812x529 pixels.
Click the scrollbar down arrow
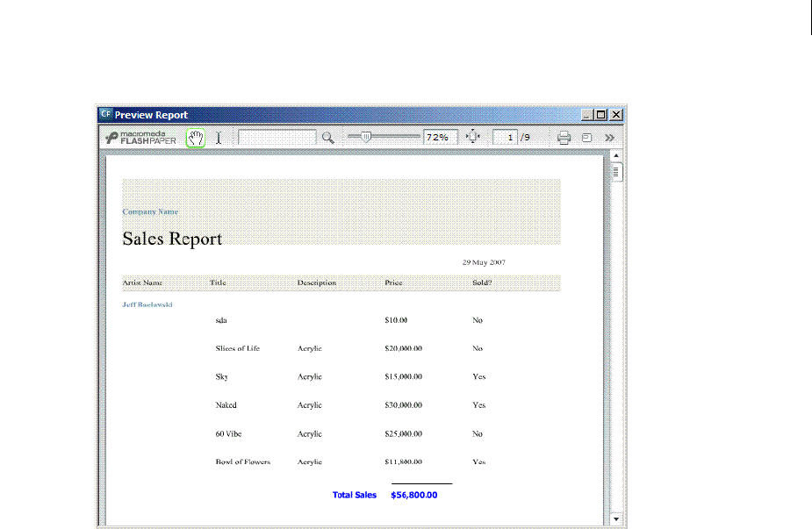pos(615,518)
